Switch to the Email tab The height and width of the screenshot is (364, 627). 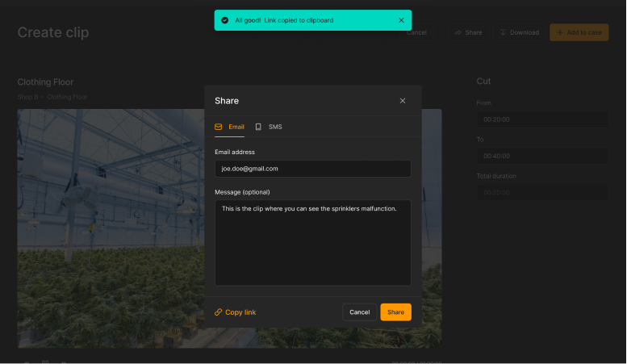(229, 127)
